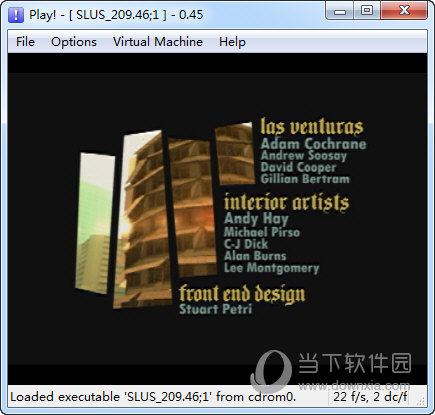435x415 pixels.
Task: Open the File menu
Action: (x=25, y=42)
